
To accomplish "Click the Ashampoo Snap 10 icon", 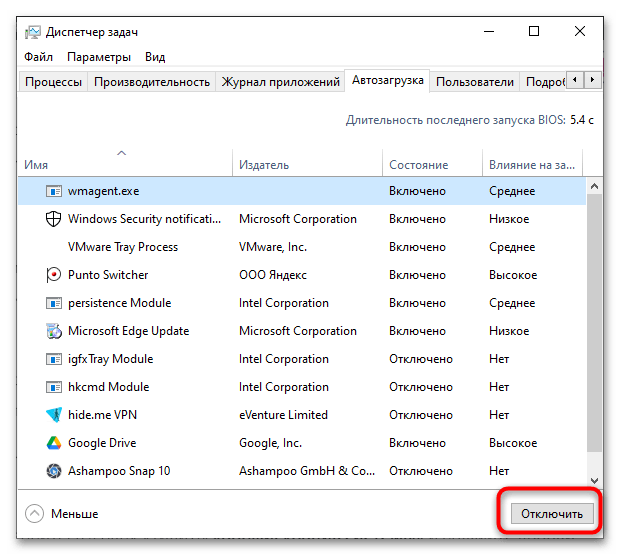I will (54, 471).
